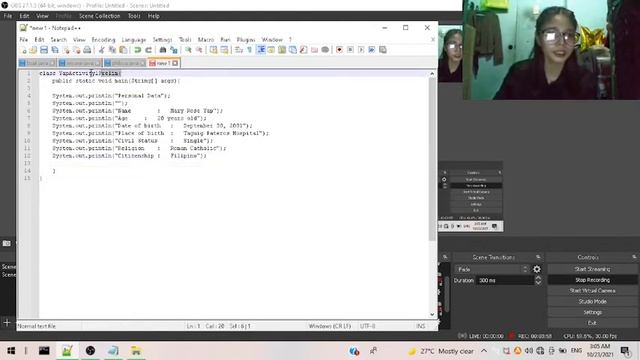This screenshot has height=360, width=640.
Task: Click the Save recorded macro icon
Action: [382, 50]
